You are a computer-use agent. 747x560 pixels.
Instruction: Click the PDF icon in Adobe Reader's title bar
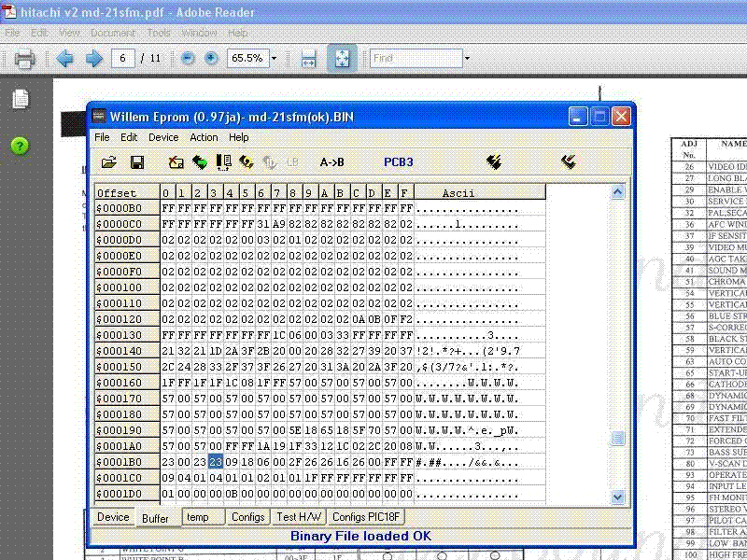tap(9, 11)
